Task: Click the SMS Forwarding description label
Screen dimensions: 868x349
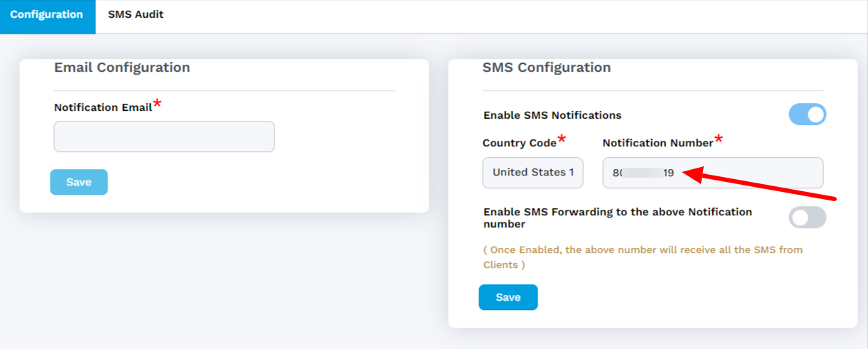Action: pyautogui.click(x=618, y=218)
